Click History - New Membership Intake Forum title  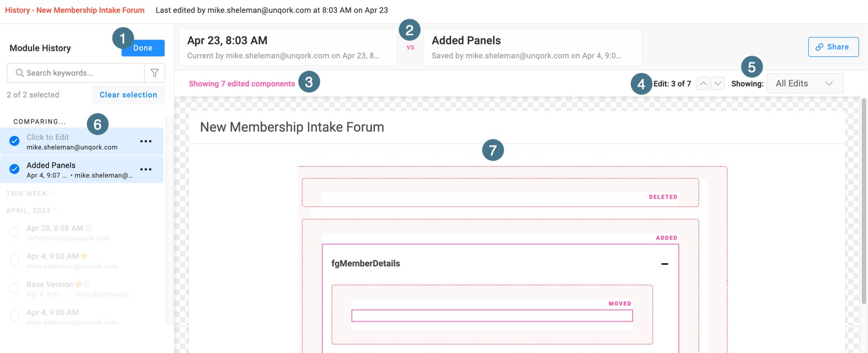(x=75, y=10)
